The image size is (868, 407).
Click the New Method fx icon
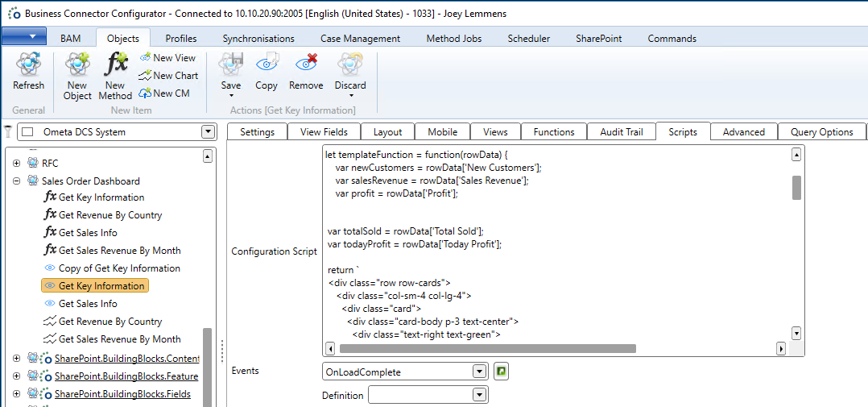click(x=116, y=64)
